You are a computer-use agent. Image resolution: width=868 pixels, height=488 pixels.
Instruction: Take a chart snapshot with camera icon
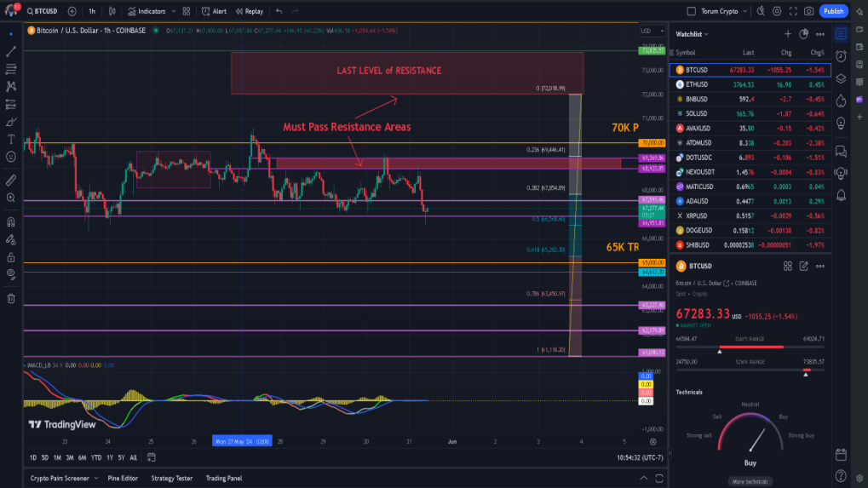[x=808, y=11]
